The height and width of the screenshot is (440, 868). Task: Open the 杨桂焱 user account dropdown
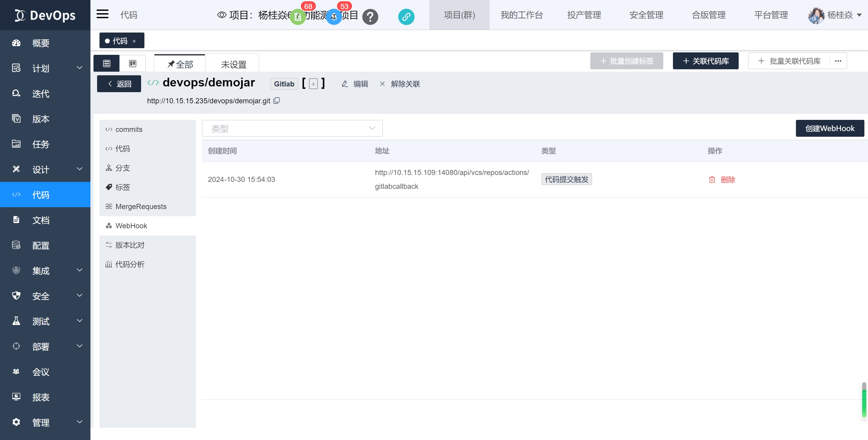coord(835,15)
